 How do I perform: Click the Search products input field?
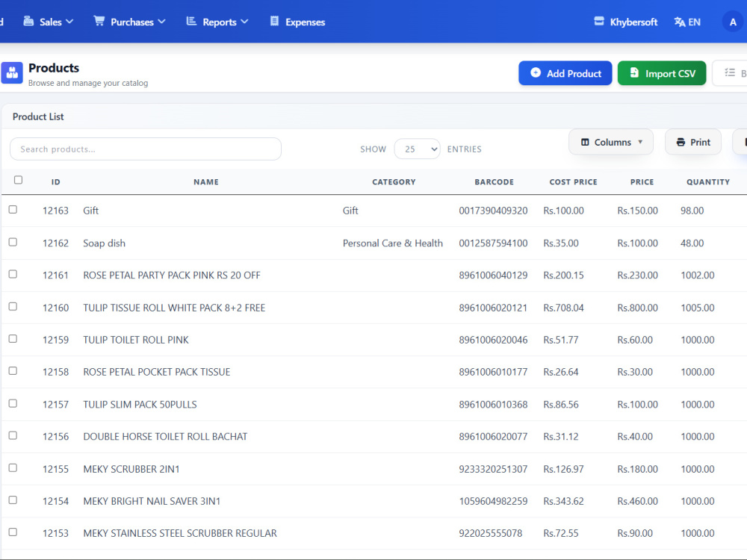click(146, 149)
